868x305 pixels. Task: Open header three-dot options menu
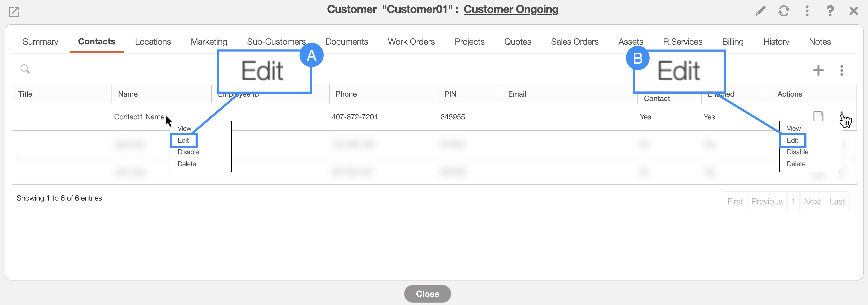(x=807, y=11)
